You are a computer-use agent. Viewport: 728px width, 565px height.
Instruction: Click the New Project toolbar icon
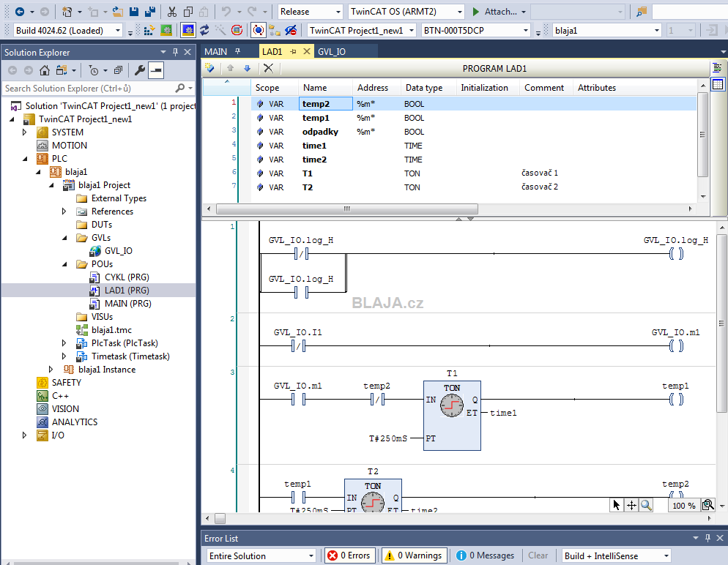67,12
